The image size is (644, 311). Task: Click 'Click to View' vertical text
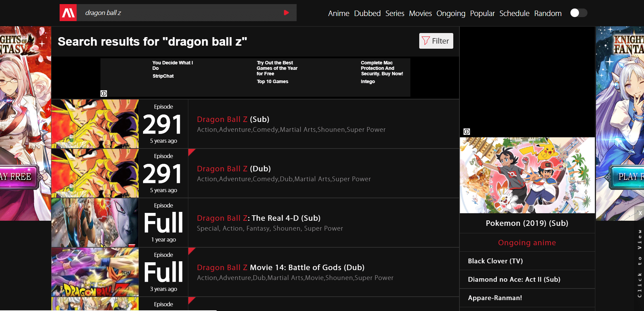pyautogui.click(x=640, y=263)
